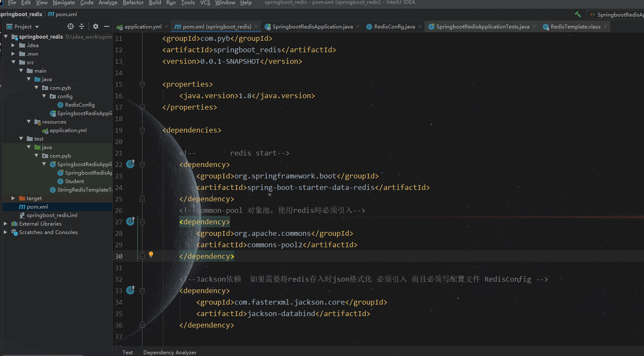
Task: Fold the dependency block at line 27
Action: [142, 222]
